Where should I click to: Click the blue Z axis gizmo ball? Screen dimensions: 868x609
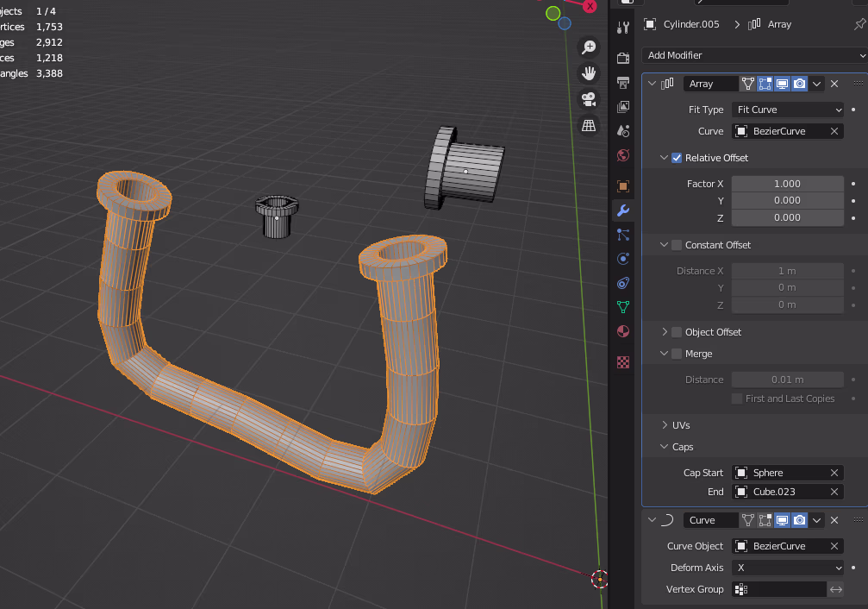565,23
